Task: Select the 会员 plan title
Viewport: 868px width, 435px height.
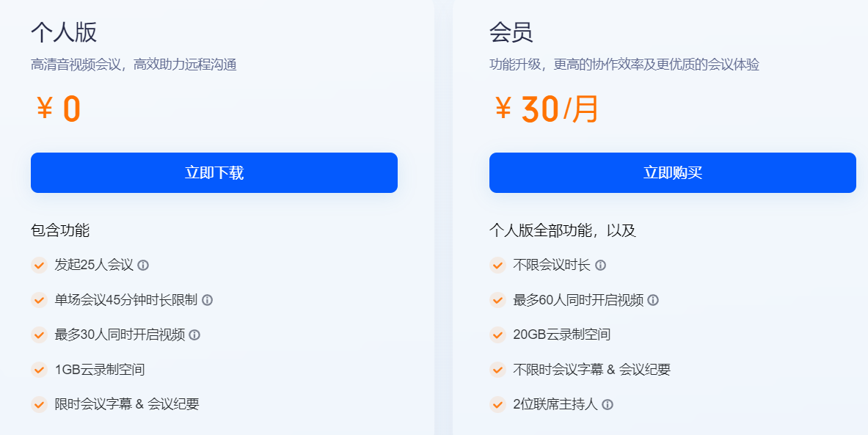Action: coord(511,32)
